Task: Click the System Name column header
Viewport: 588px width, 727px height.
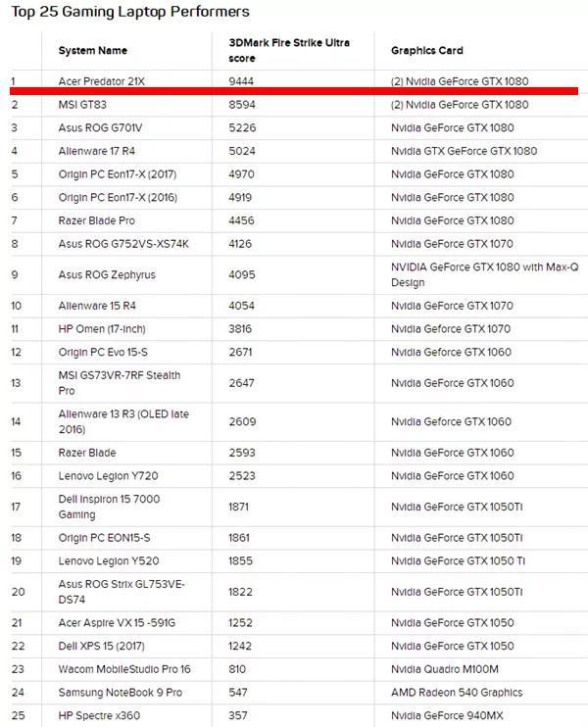Action: click(92, 50)
